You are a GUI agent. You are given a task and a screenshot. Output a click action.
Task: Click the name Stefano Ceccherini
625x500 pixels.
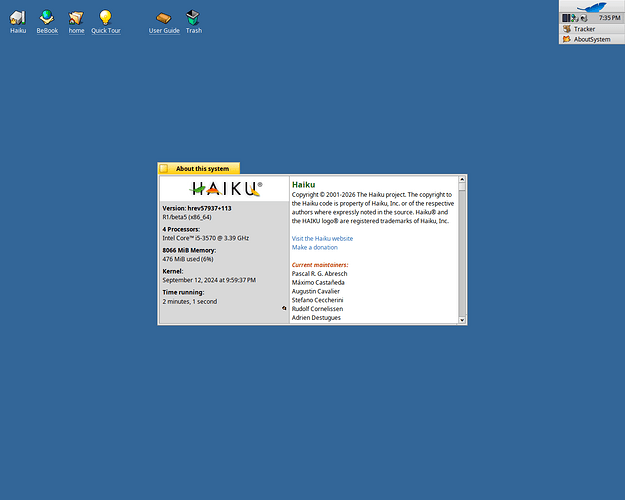point(317,300)
